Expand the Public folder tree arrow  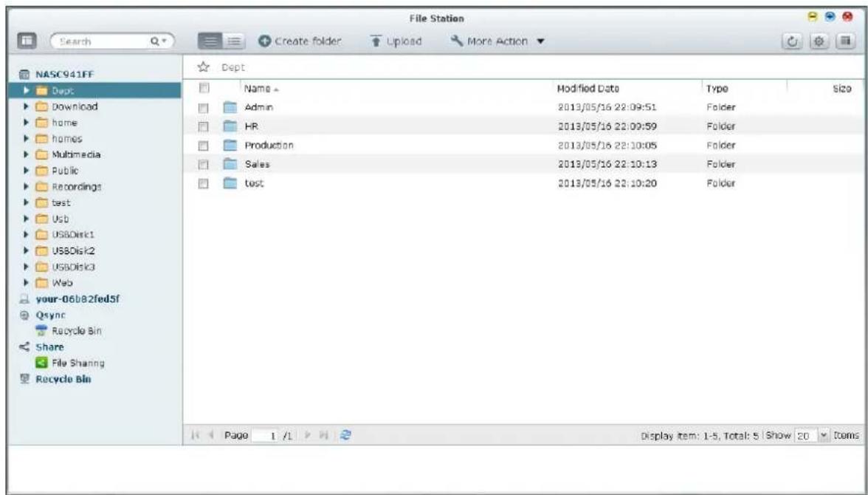[26, 171]
